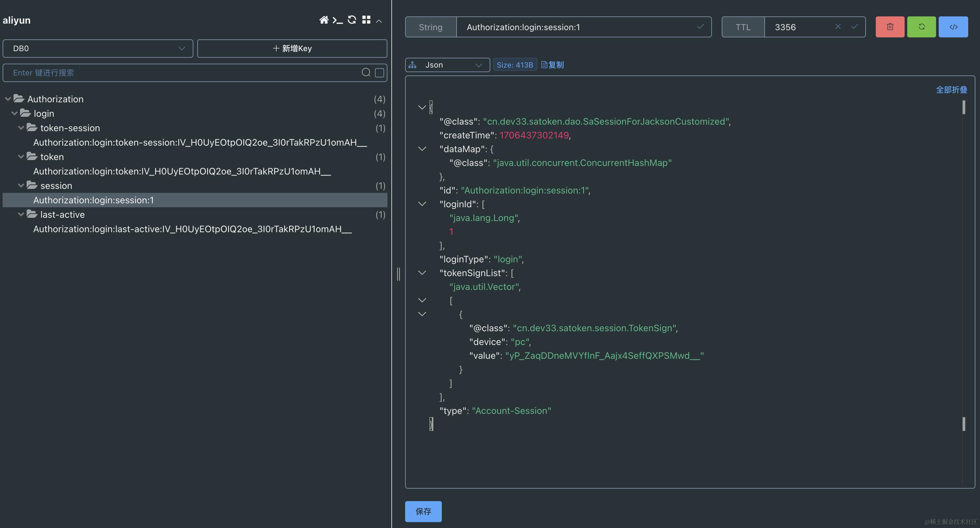Delete the key with the red trash icon
Image resolution: width=980 pixels, height=528 pixels.
(x=890, y=27)
